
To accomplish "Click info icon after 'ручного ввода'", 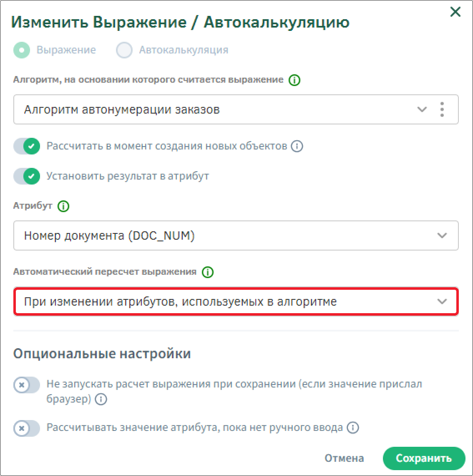I will tap(352, 428).
